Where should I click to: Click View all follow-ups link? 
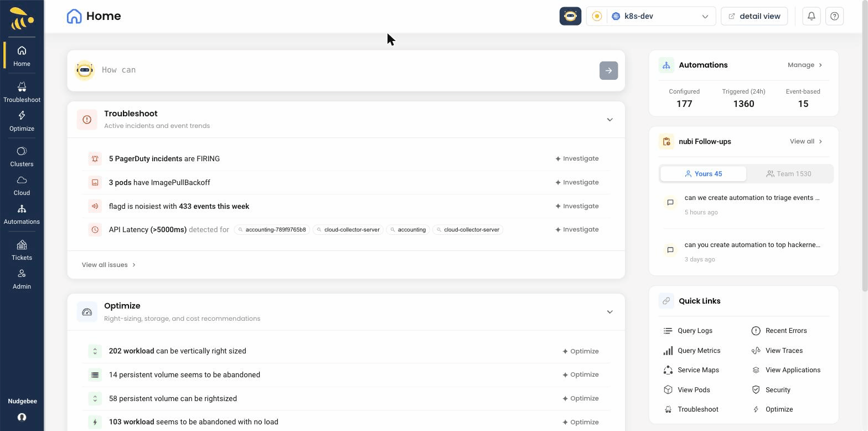[806, 141]
